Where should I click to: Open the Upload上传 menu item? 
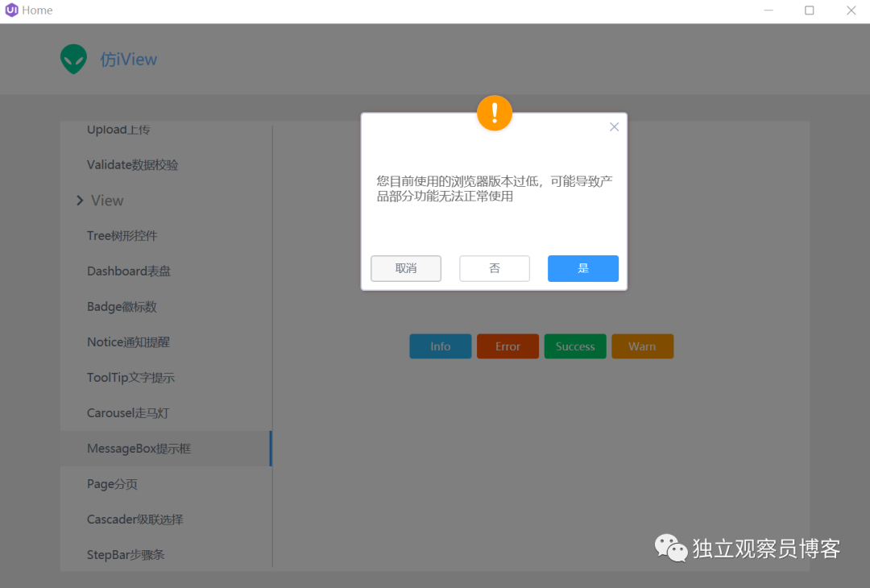(x=166, y=129)
